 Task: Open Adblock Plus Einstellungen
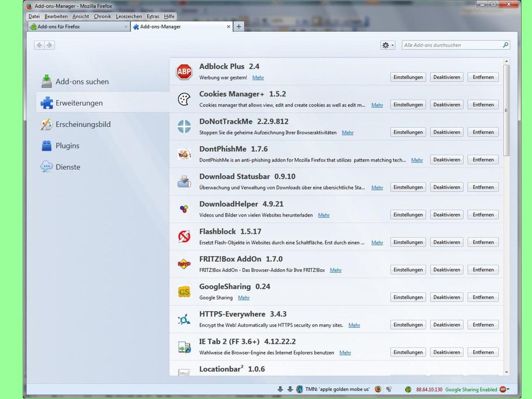click(408, 77)
